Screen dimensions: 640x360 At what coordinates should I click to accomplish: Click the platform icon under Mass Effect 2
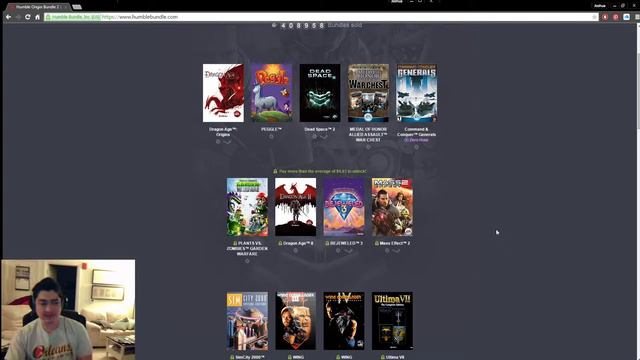click(387, 250)
